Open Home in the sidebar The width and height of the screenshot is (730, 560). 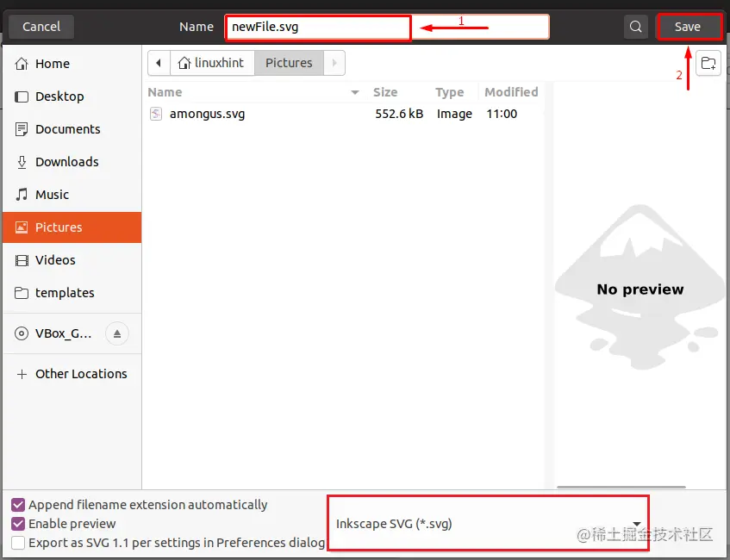(72, 64)
